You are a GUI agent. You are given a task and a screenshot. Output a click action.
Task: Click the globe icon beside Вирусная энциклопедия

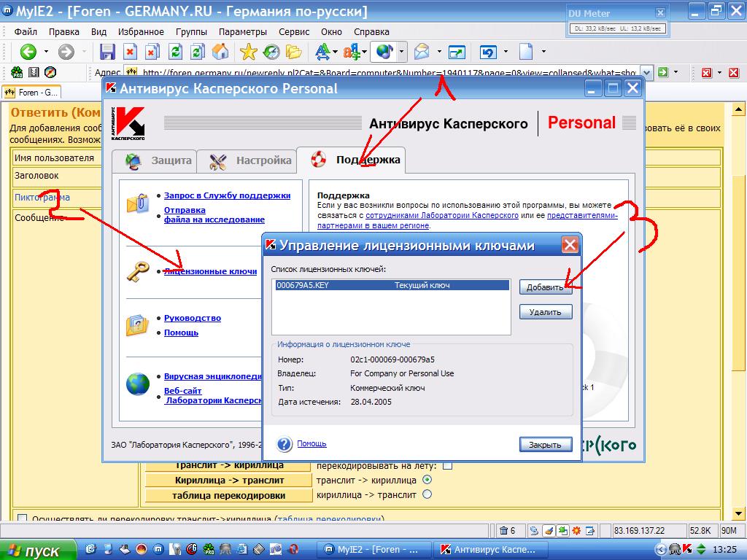click(x=138, y=384)
